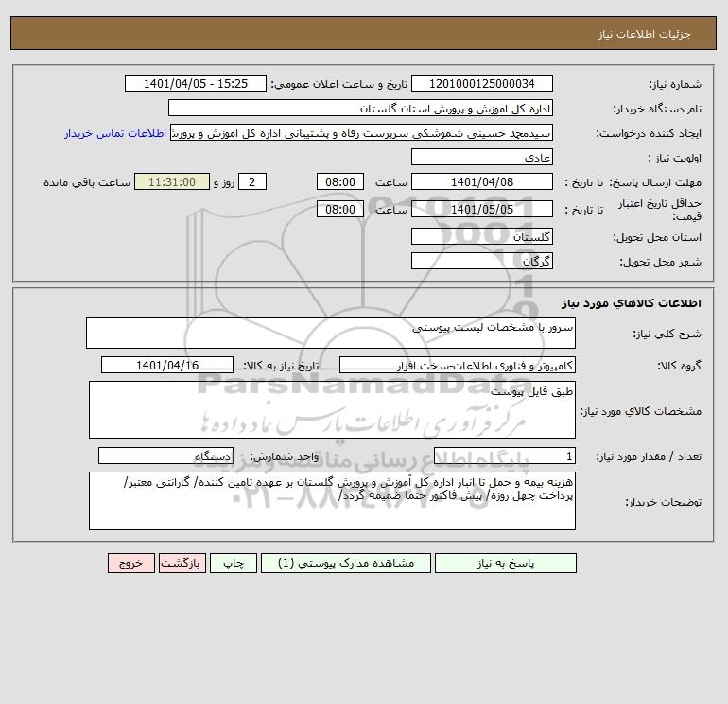728x704 pixels.
Task: Click the announcement date field 1401/04/05 - 15:25
Action: 196,83
